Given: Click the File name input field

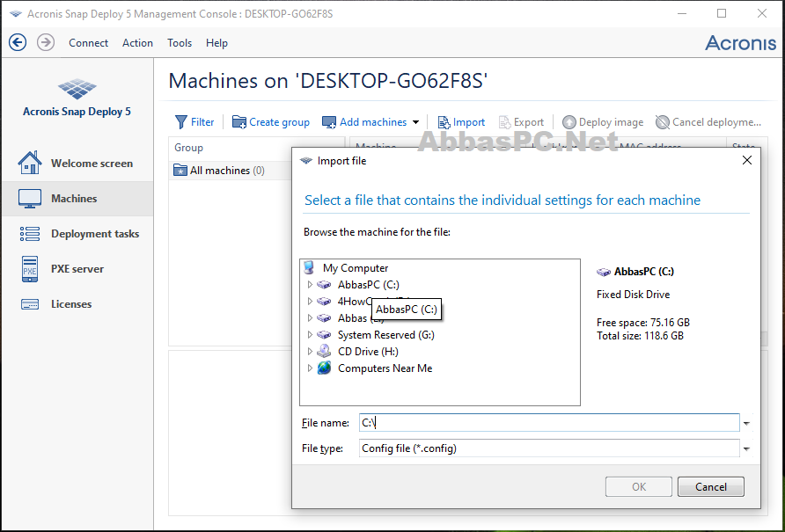Looking at the screenshot, I should tap(549, 423).
